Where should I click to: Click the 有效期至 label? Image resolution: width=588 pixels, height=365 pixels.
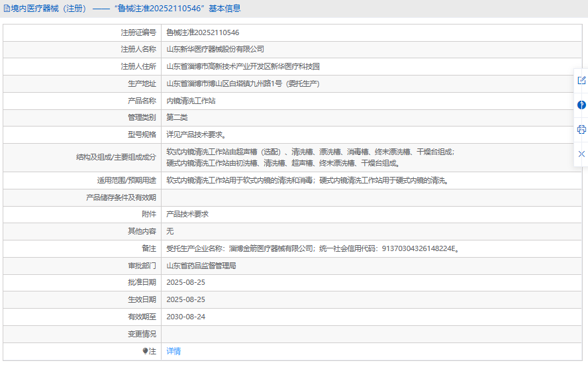[x=142, y=317]
